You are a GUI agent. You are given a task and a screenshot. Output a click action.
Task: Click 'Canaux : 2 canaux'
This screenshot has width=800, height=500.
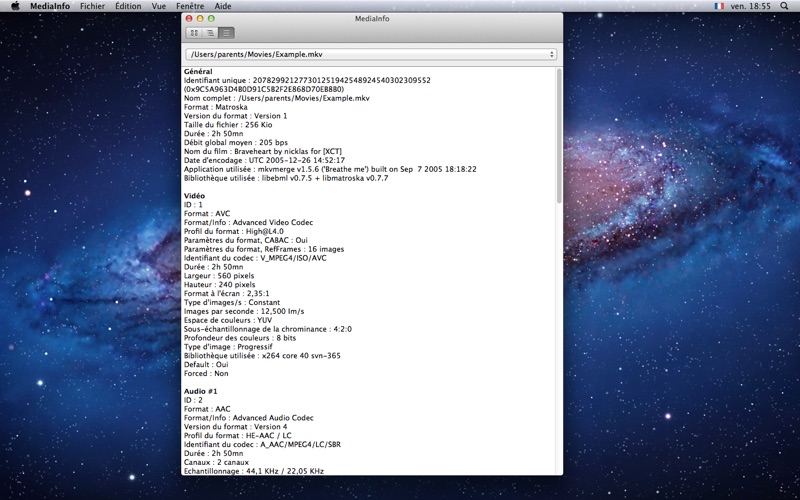[216, 462]
